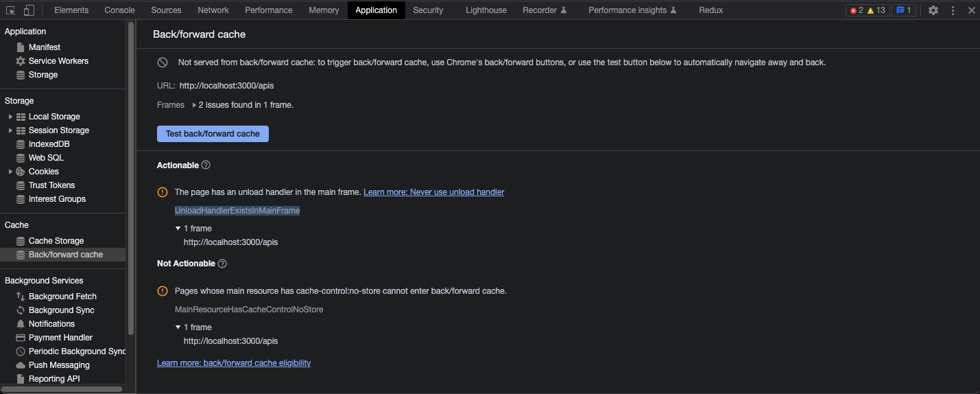
Task: Open the three-dot DevTools menu
Action: click(953, 10)
